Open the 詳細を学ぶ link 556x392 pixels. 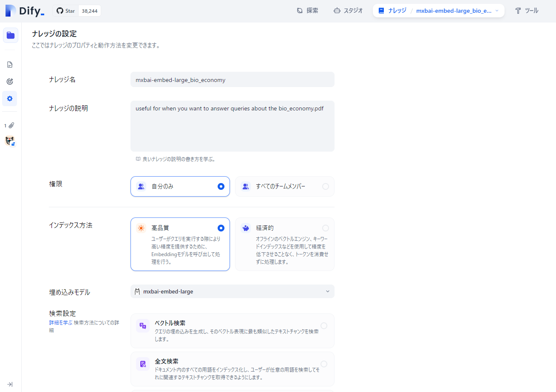[60, 323]
